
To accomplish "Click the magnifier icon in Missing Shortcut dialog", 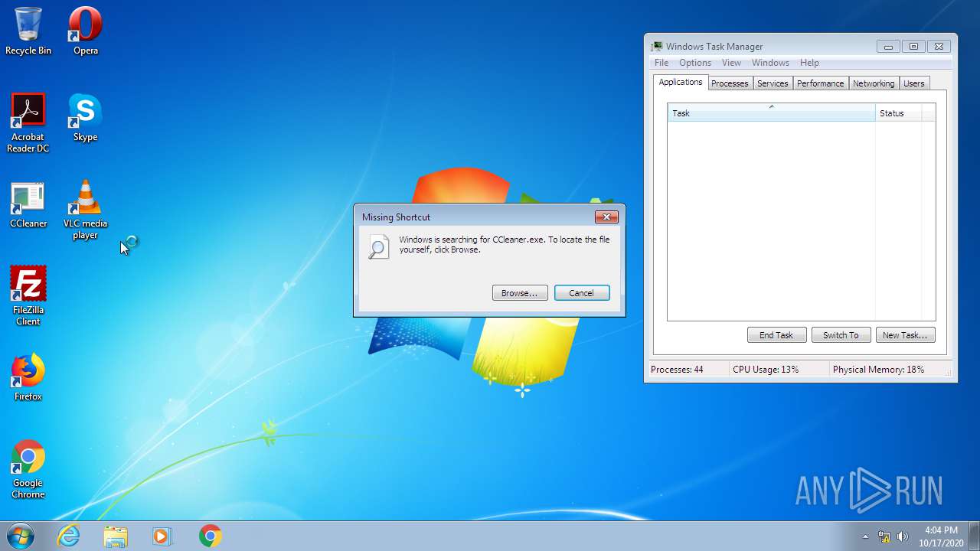I will [x=378, y=246].
